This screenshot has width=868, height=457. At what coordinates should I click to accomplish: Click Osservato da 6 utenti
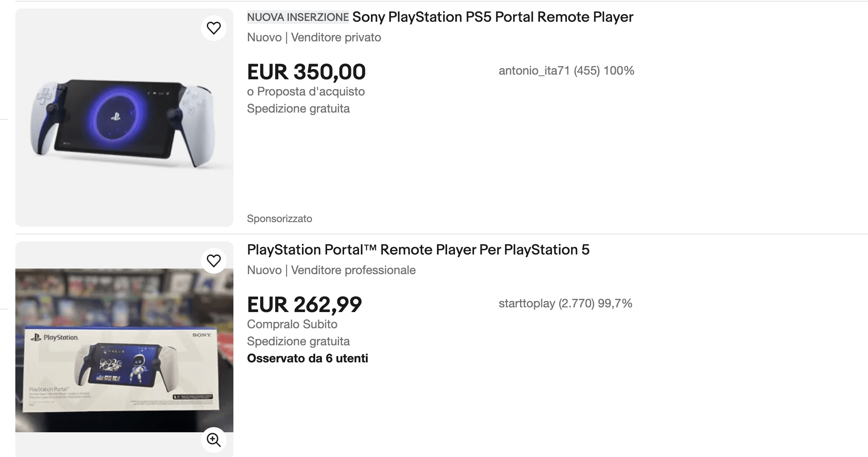307,359
